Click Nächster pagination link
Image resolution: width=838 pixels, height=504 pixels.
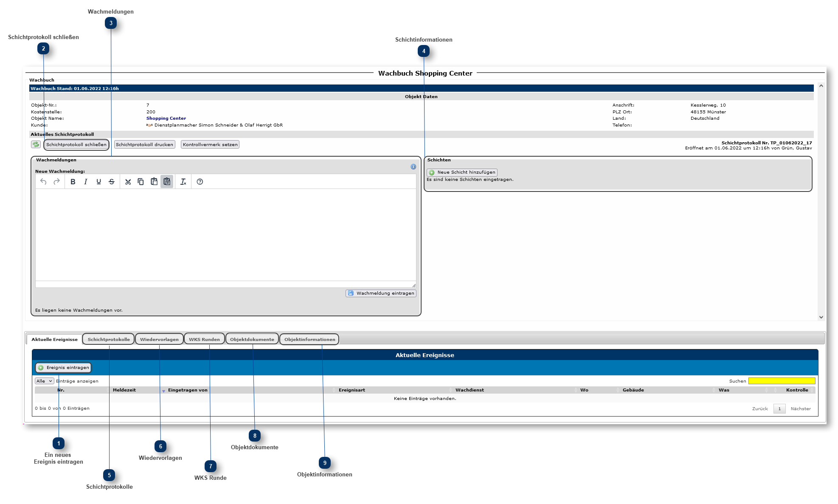[x=801, y=409]
